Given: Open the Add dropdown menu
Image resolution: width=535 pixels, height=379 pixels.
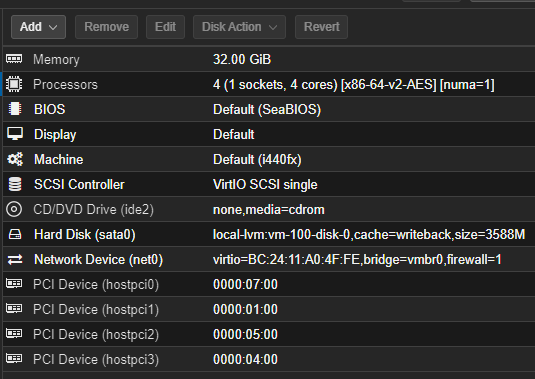Looking at the screenshot, I should pyautogui.click(x=38, y=27).
